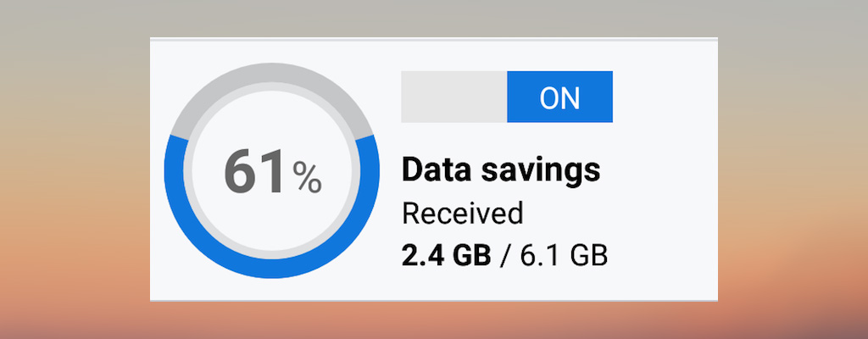868x339 pixels.
Task: Click the grey unfilled arc of the ring
Action: (x=271, y=78)
